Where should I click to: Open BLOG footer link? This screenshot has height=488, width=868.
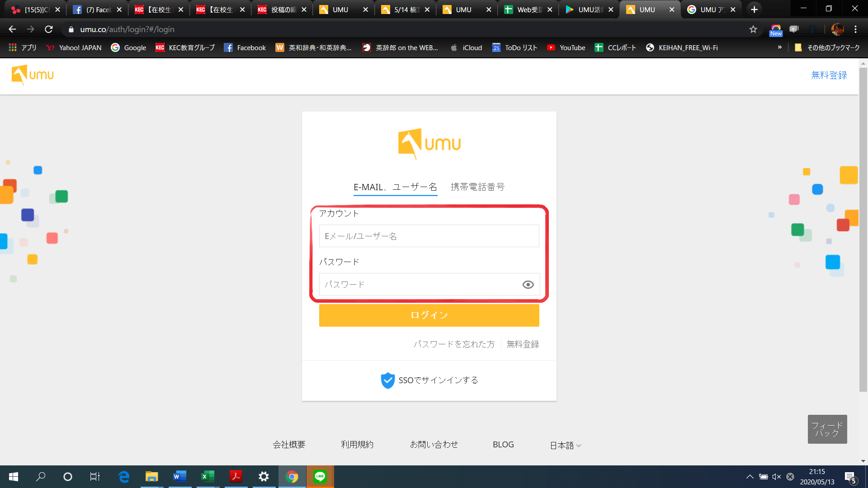pyautogui.click(x=503, y=445)
